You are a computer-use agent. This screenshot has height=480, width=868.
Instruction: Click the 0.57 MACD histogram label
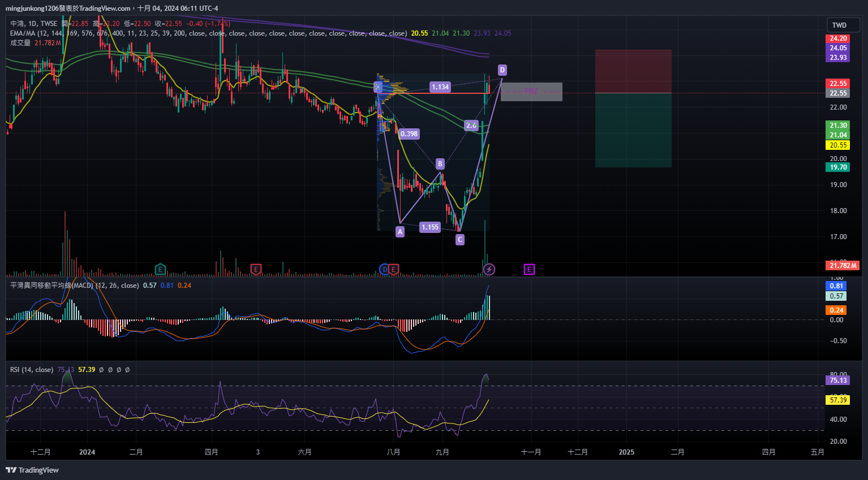pos(836,296)
